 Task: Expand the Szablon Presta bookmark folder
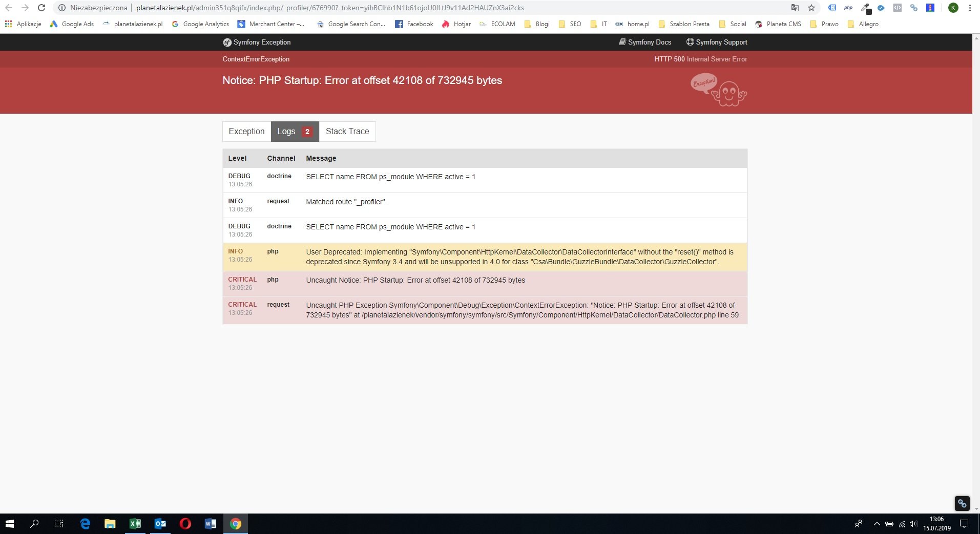point(684,24)
